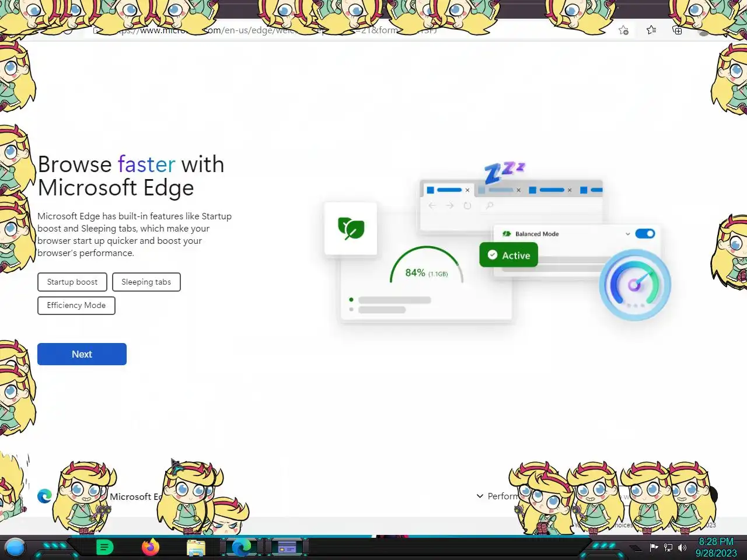The width and height of the screenshot is (747, 560).
Task: Open the green chat app in the taskbar
Action: [104, 548]
